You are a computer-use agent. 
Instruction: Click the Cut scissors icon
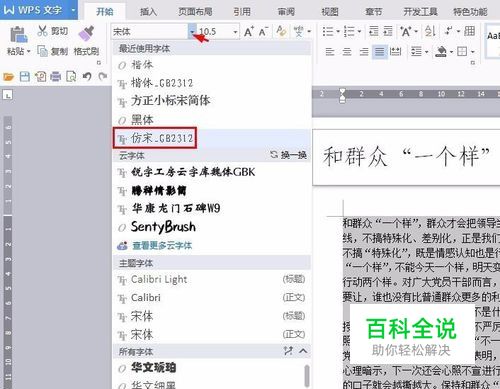click(42, 31)
